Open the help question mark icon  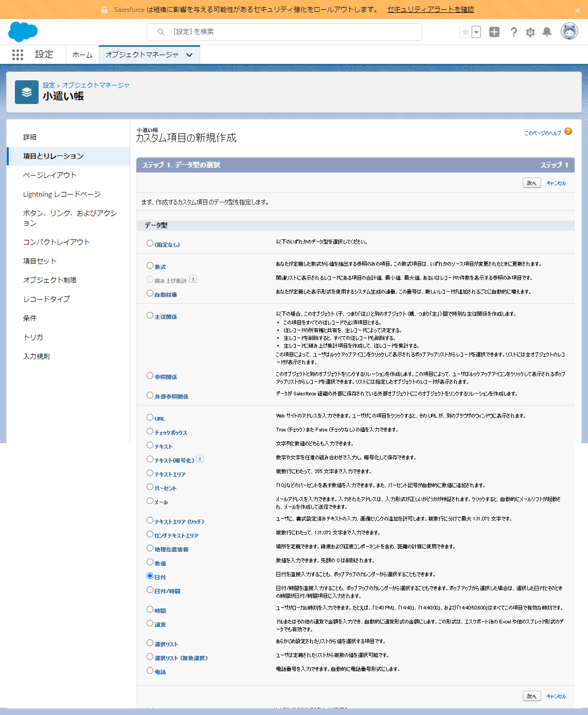pos(513,32)
